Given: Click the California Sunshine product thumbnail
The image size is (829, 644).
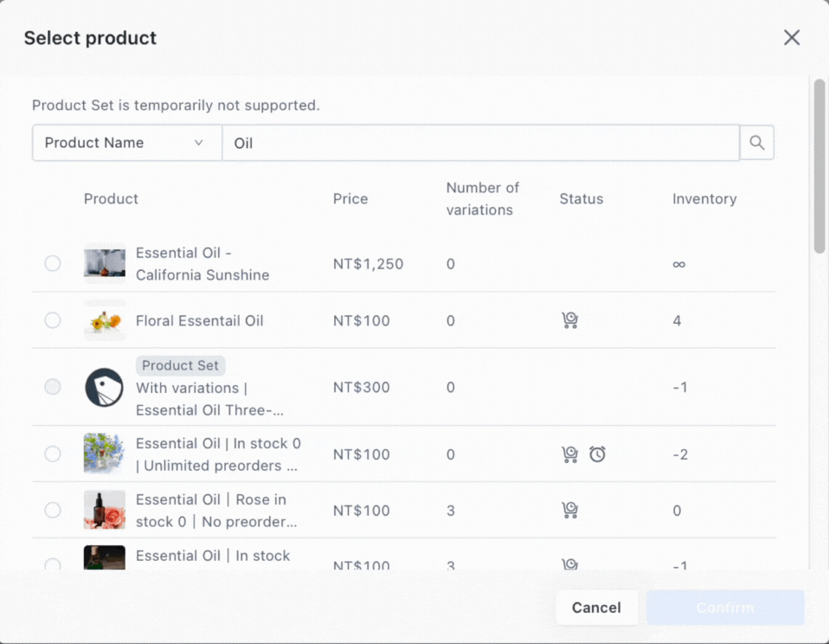Looking at the screenshot, I should [x=104, y=263].
